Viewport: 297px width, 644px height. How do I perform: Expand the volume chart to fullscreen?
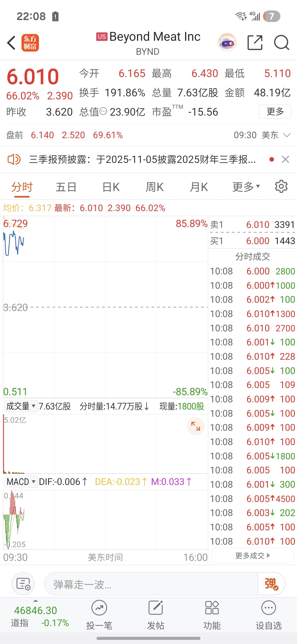point(196,426)
